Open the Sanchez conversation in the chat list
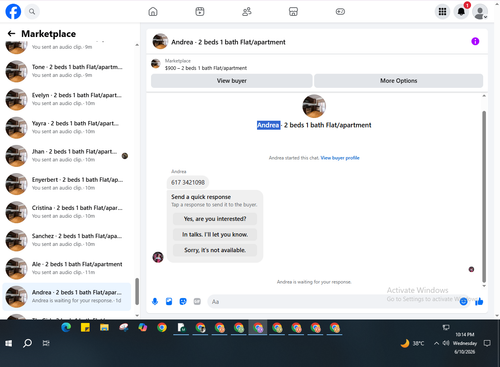This screenshot has width=500, height=367. coord(67,240)
